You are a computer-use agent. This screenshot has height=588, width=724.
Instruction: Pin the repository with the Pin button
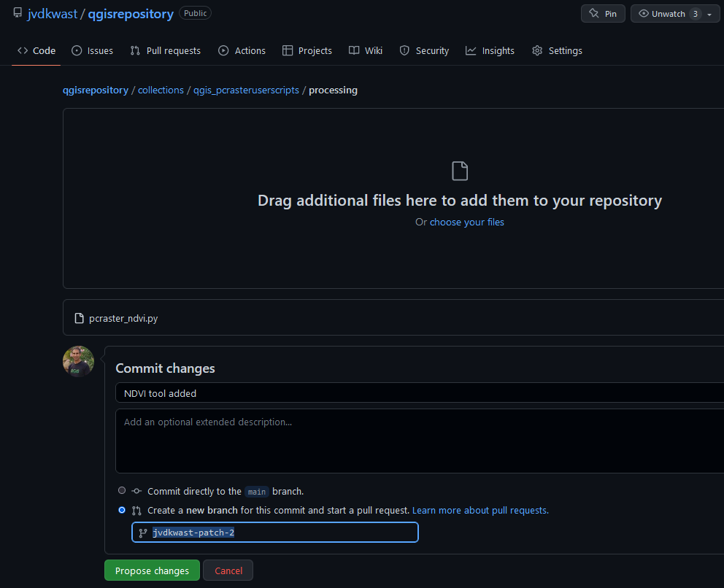(x=603, y=14)
